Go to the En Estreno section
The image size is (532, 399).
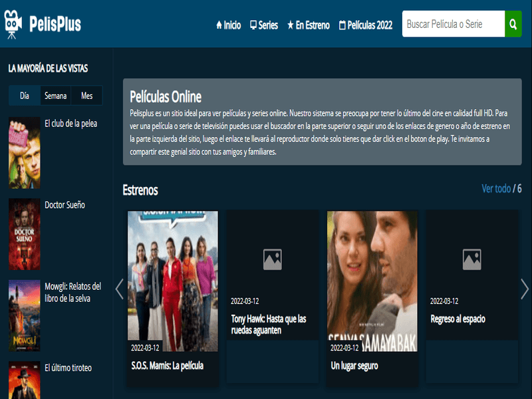pyautogui.click(x=309, y=25)
